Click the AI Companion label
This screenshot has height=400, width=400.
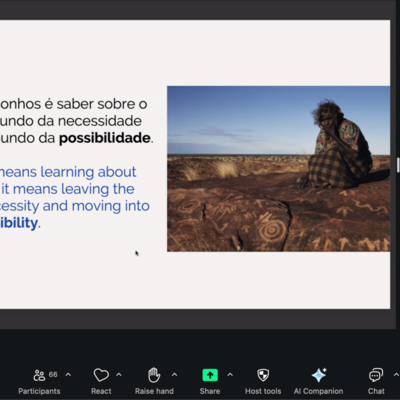(318, 391)
